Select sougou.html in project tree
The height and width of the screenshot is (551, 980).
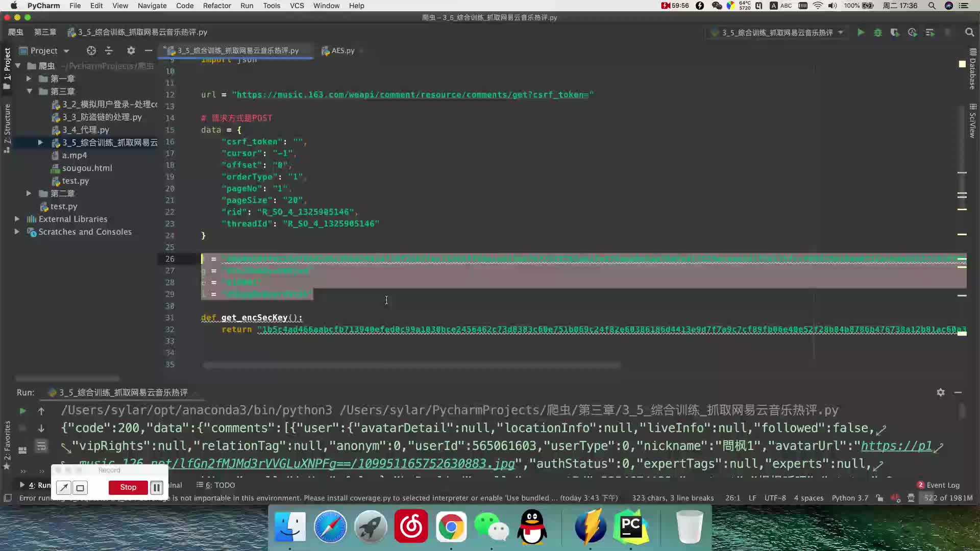pyautogui.click(x=87, y=168)
